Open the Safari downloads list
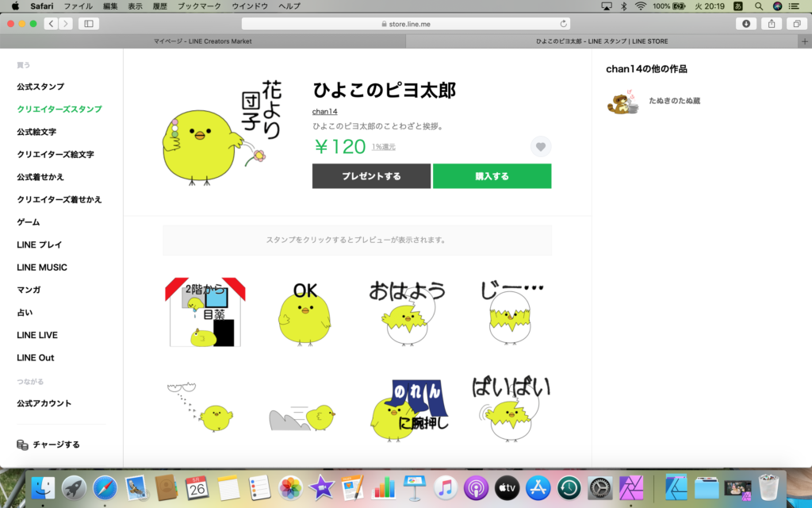The width and height of the screenshot is (812, 508). [745, 23]
